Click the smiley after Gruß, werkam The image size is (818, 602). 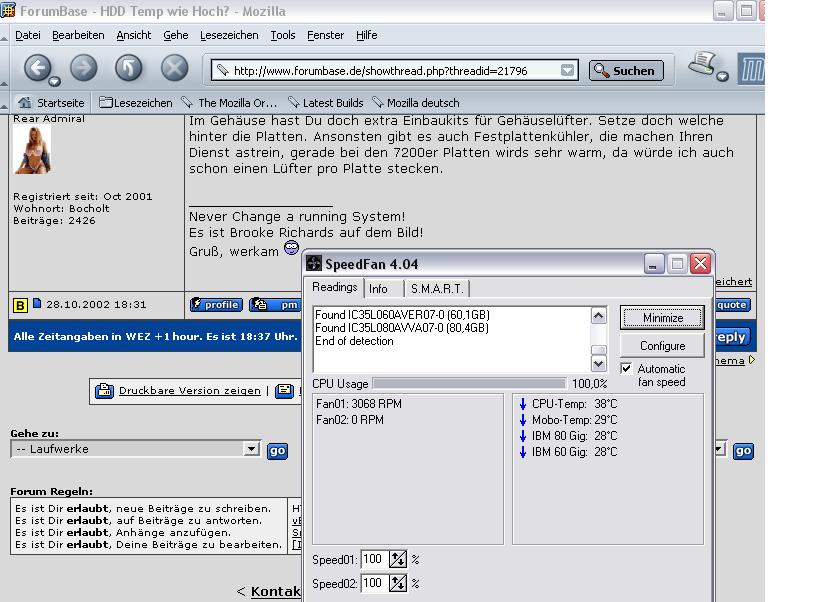point(291,248)
